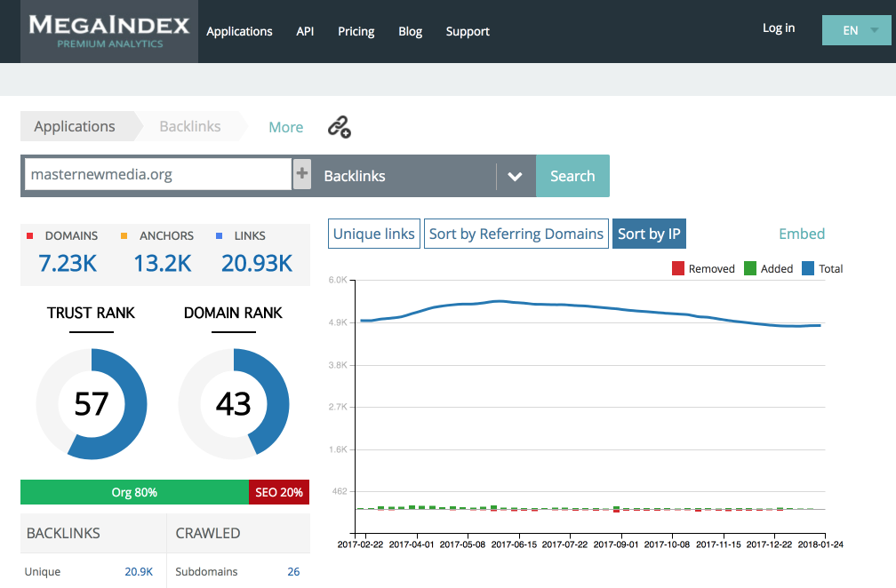Go to the Pricing page
The width and height of the screenshot is (896, 588).
tap(356, 31)
